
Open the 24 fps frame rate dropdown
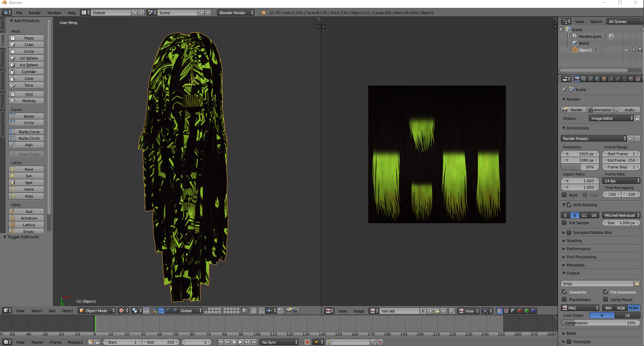pos(621,181)
